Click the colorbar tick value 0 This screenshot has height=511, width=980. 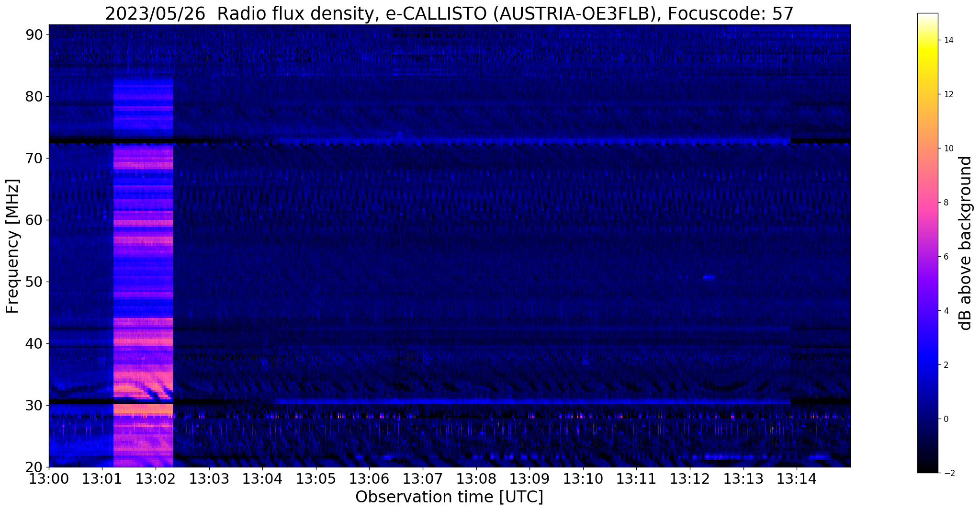(x=945, y=419)
